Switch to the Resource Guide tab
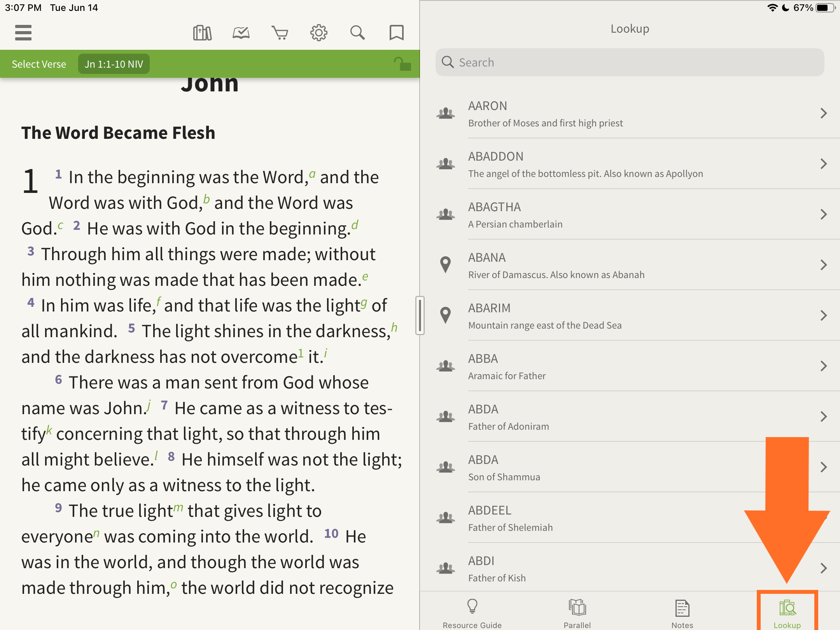Image resolution: width=840 pixels, height=630 pixels. point(472,614)
